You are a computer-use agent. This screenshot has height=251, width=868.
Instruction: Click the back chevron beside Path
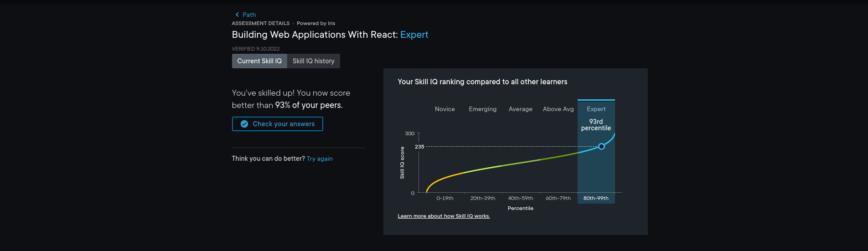(237, 15)
